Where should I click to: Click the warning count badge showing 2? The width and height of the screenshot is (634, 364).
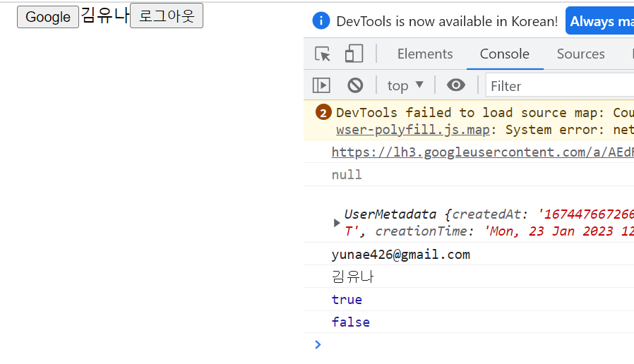(323, 112)
